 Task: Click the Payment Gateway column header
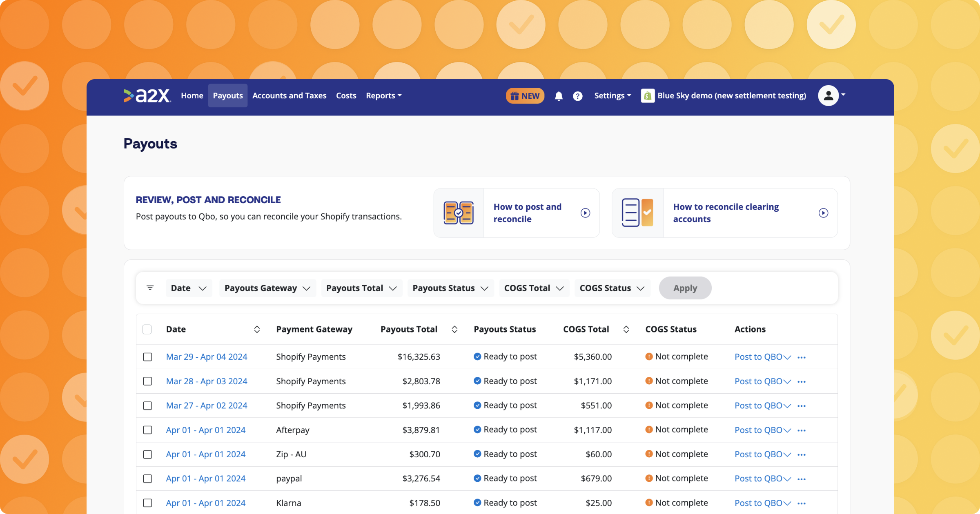(x=314, y=329)
